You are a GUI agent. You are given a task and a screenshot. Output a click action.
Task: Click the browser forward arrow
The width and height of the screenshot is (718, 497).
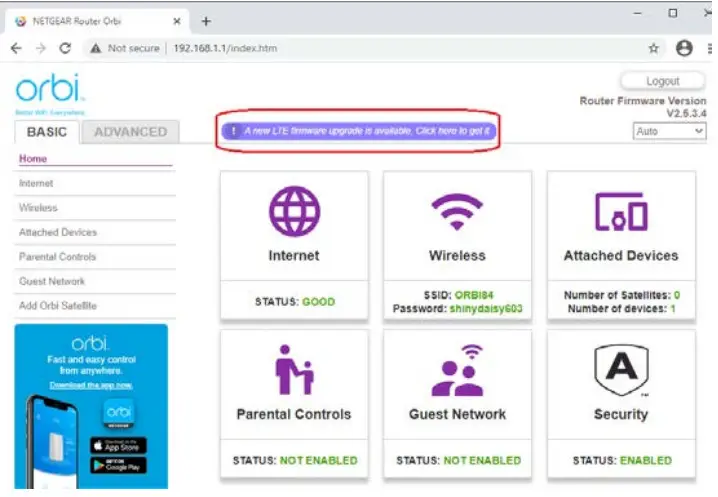tap(41, 48)
